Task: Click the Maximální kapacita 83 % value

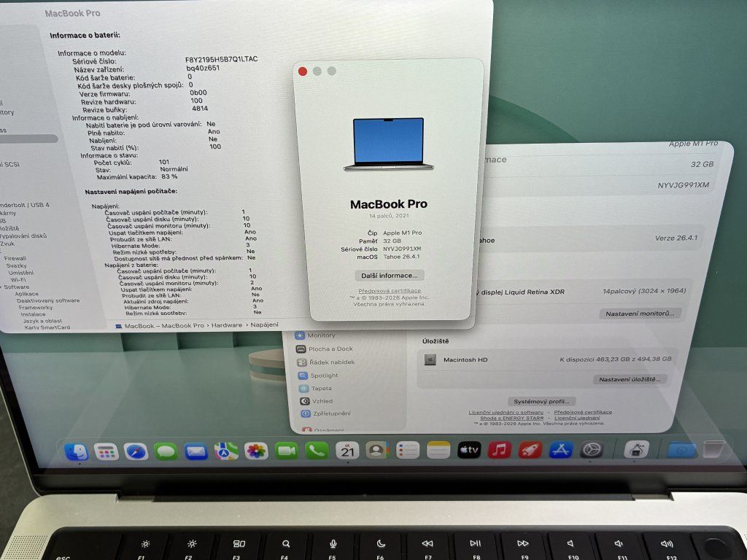Action: (169, 176)
